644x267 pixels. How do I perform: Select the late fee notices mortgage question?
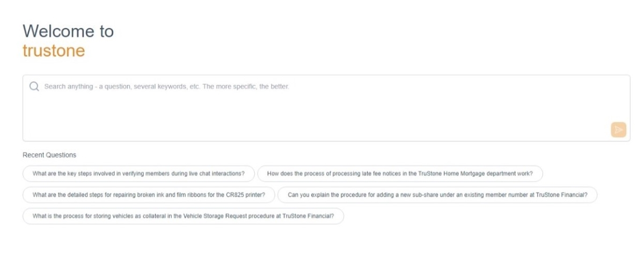point(400,174)
